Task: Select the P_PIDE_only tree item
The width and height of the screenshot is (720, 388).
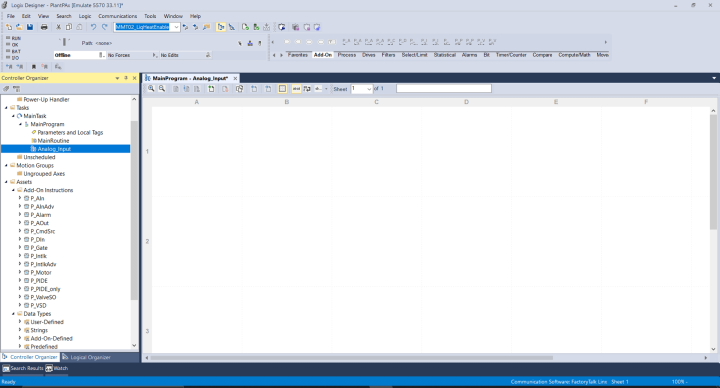Action: click(x=45, y=289)
